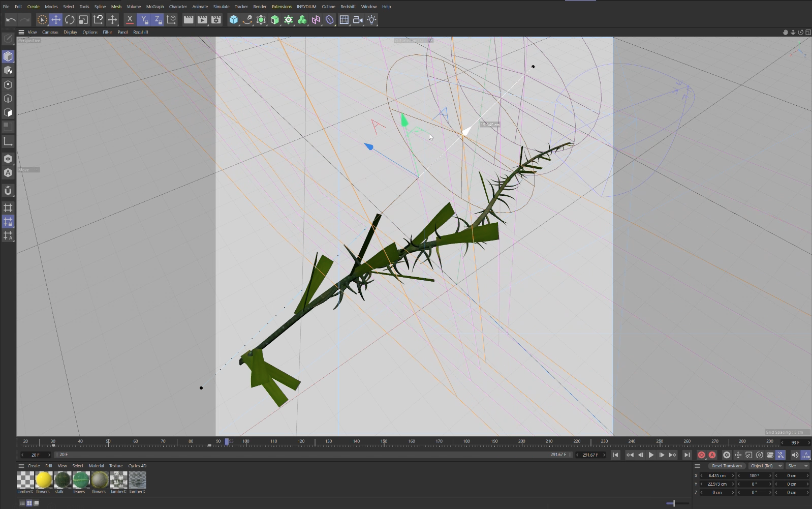Open the material manager hamburger menu
Viewport: 812px width, 509px height.
click(x=21, y=466)
